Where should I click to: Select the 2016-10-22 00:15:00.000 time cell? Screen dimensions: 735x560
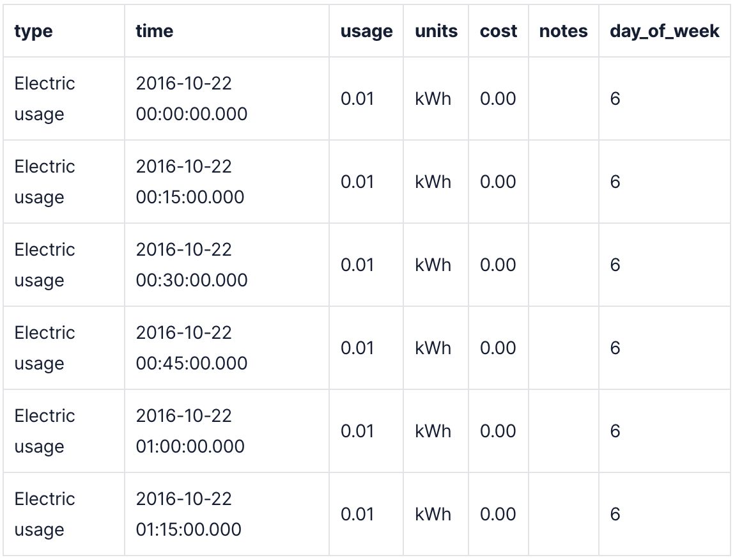coord(190,182)
